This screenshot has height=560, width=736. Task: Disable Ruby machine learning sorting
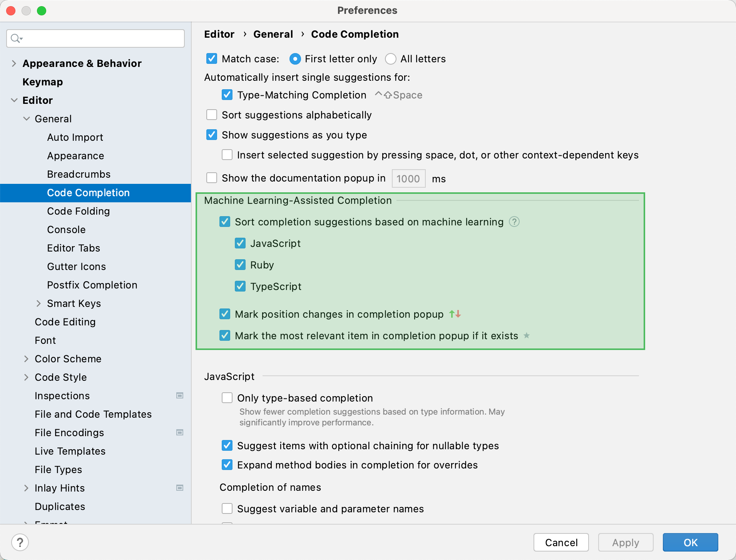[240, 265]
